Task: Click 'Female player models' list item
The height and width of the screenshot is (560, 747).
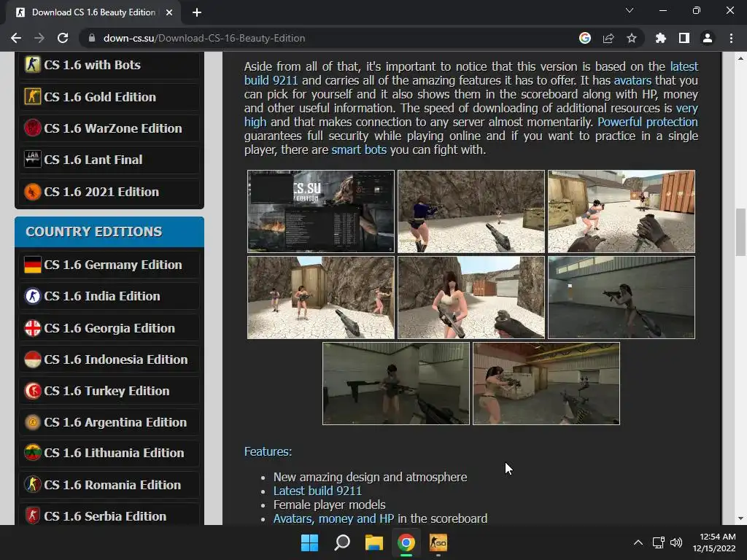Action: tap(329, 505)
